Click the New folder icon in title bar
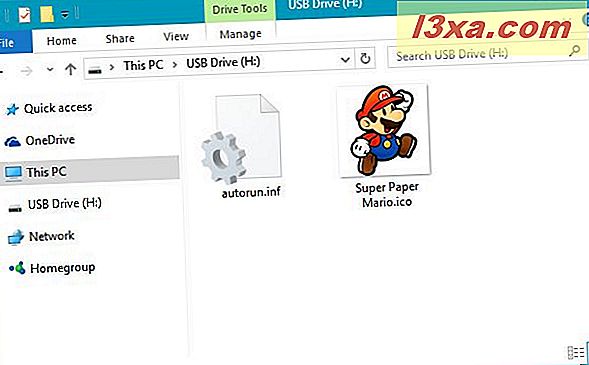The height and width of the screenshot is (365, 589). click(x=47, y=15)
